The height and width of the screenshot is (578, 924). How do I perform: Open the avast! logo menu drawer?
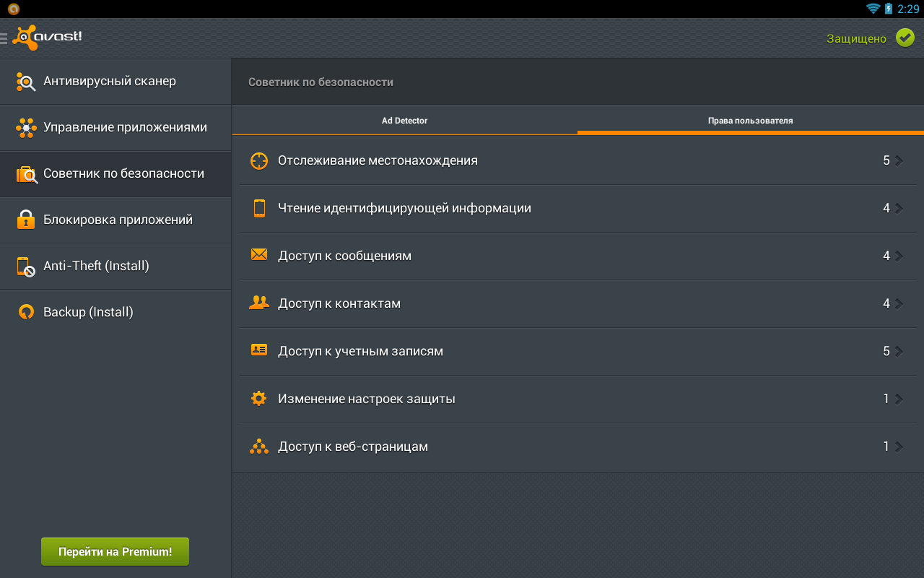[x=42, y=38]
